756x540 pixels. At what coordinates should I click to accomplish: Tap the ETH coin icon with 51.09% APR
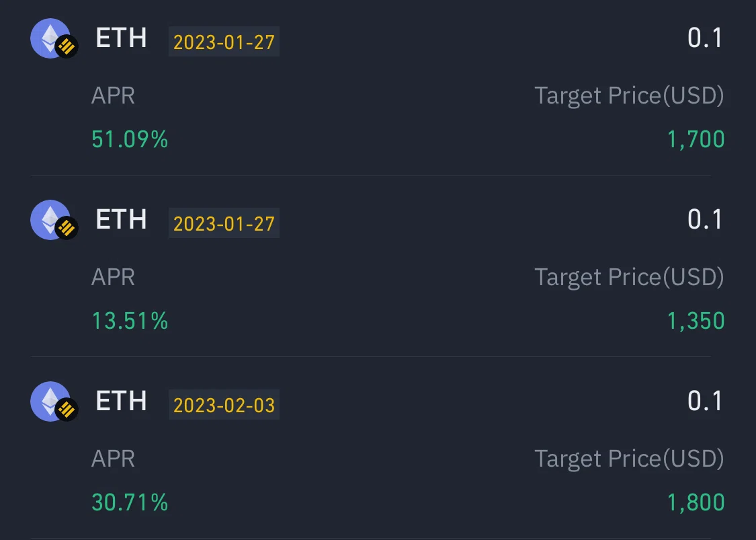[54, 38]
